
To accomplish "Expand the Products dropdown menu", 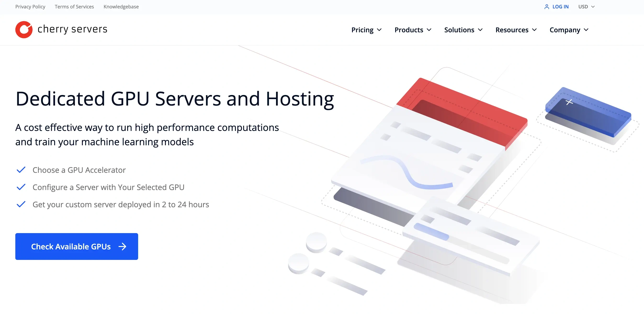I will (x=413, y=30).
